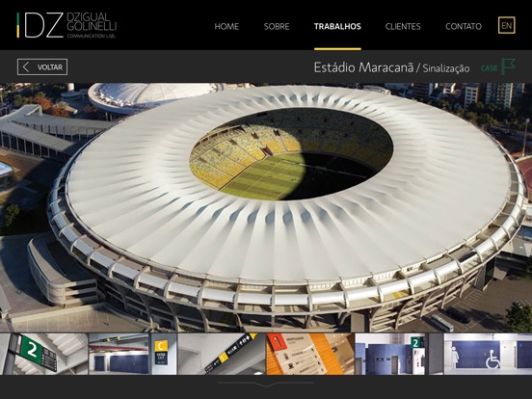The height and width of the screenshot is (399, 532).
Task: Open the HOME menu item
Action: (226, 26)
